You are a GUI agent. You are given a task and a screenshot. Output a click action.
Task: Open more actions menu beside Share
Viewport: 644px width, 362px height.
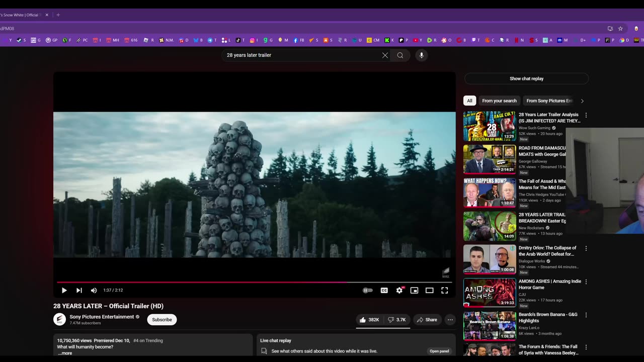pos(450,320)
